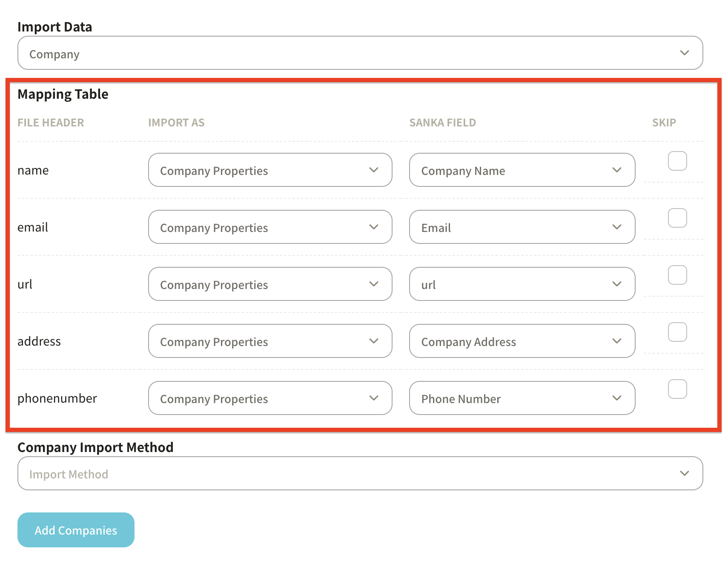The image size is (728, 575).
Task: Open the Import Data Company dropdown
Action: (x=360, y=53)
